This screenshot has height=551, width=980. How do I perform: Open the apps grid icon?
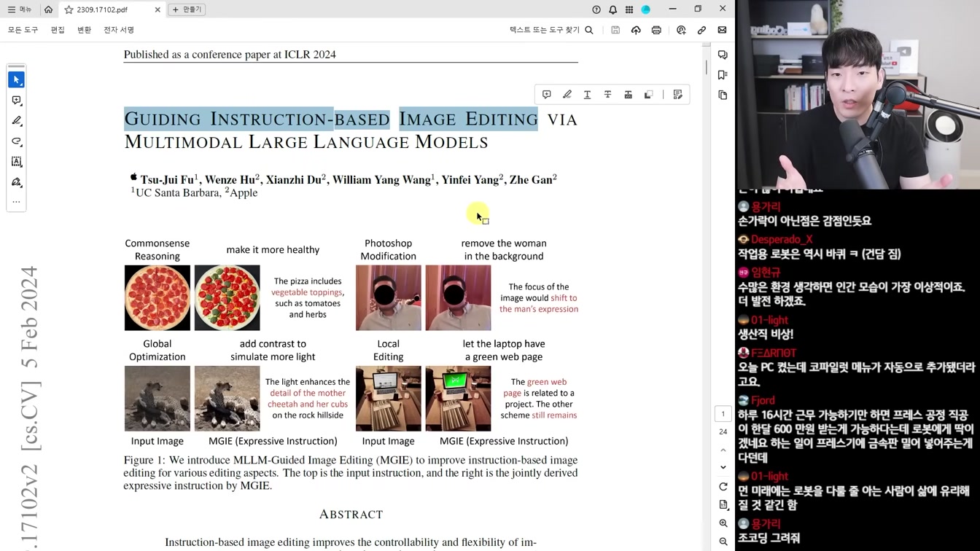pos(629,9)
